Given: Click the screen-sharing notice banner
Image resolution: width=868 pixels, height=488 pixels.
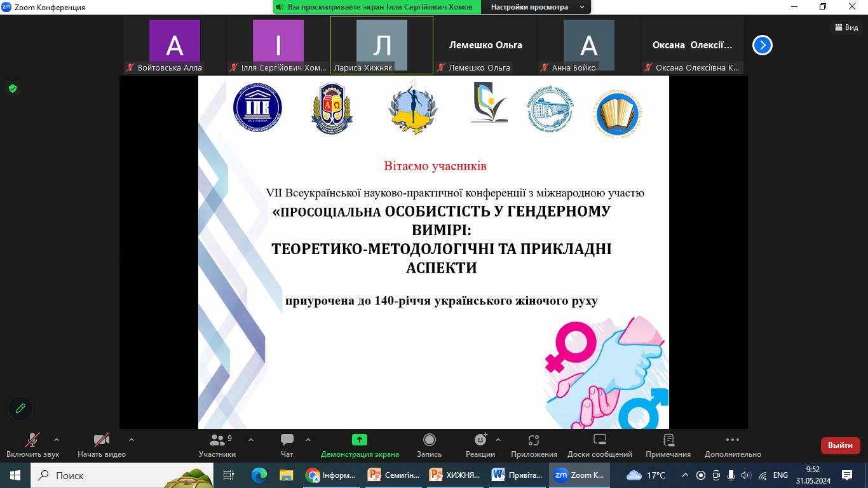Looking at the screenshot, I should coord(377,7).
